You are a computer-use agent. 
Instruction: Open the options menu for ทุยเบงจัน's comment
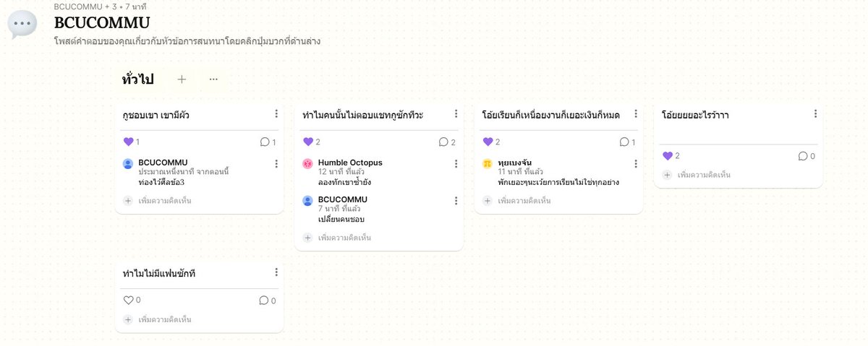(635, 164)
